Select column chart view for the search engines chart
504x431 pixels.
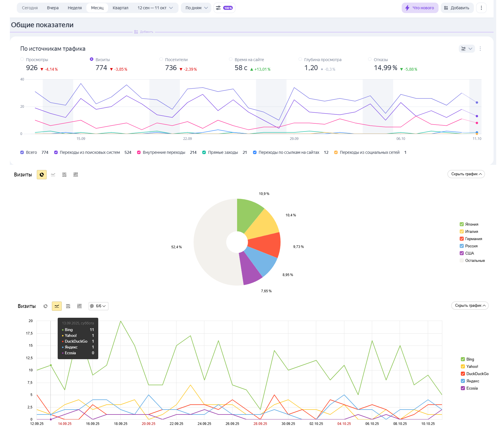[79, 306]
